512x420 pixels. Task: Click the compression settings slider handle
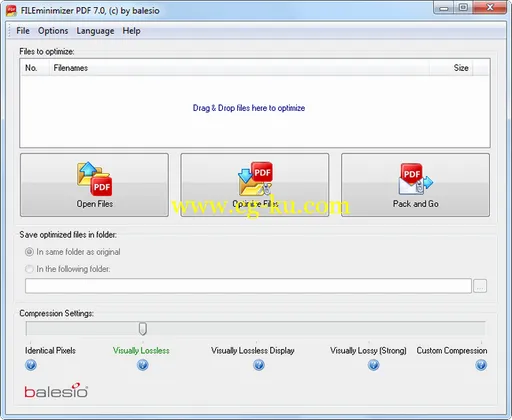tap(143, 329)
